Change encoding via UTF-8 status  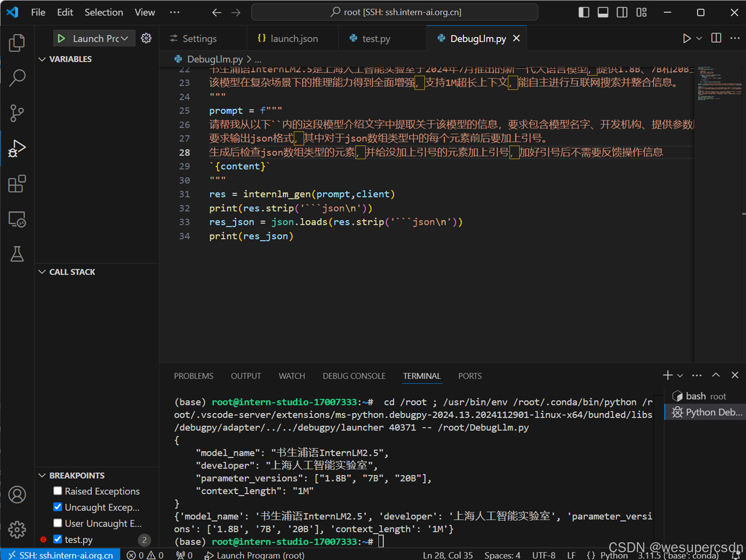(x=543, y=554)
